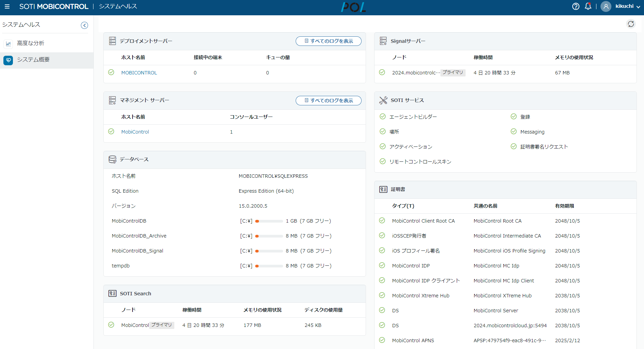Show all logs for デプロイメントサーバー

[x=328, y=41]
